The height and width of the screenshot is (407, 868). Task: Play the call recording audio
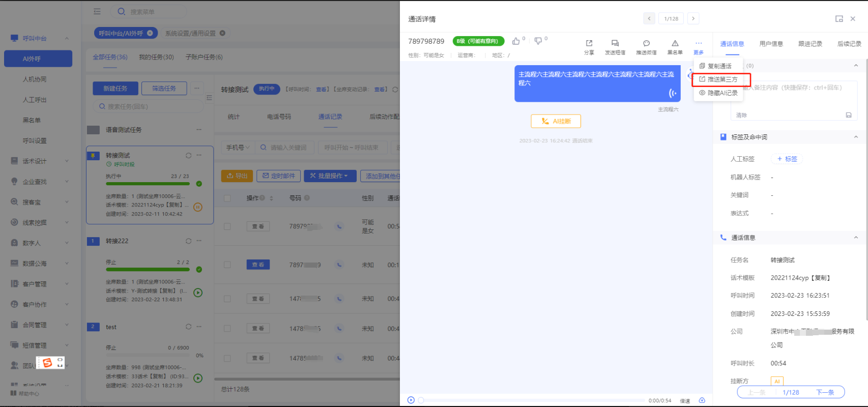tap(411, 400)
